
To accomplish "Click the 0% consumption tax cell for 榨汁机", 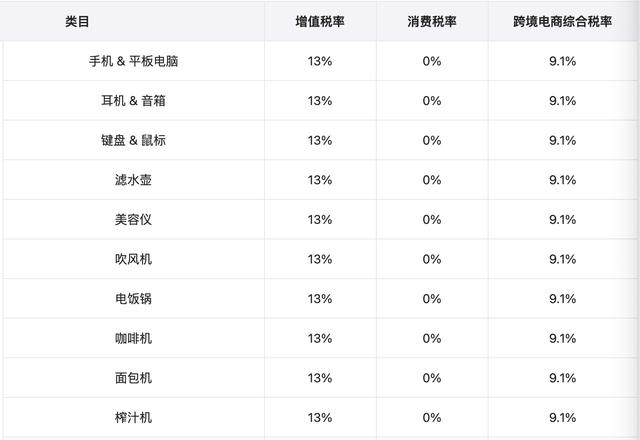I will (x=431, y=417).
